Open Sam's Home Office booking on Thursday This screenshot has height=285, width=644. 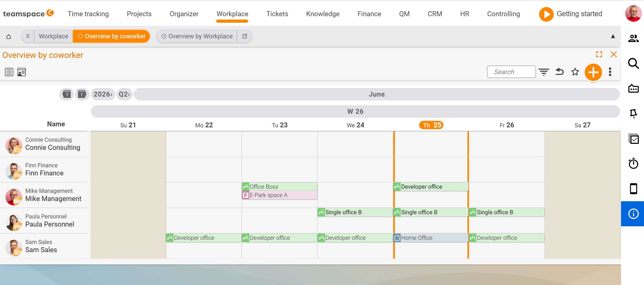(431, 238)
